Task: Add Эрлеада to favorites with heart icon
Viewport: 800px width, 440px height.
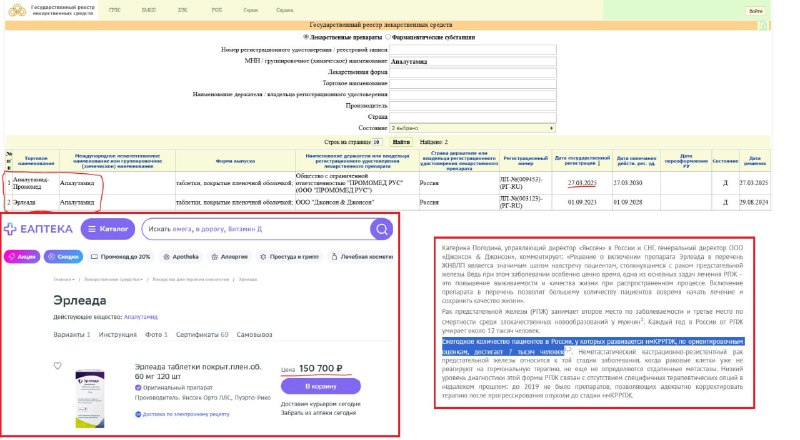Action: click(58, 365)
